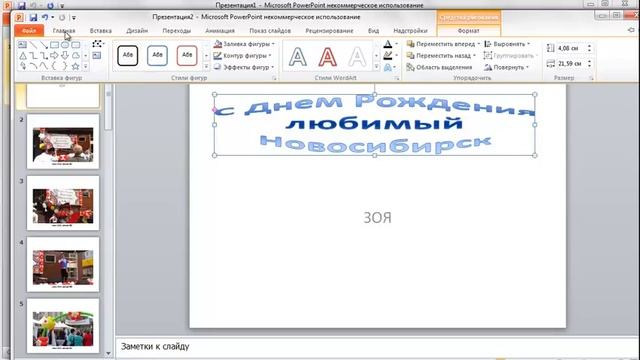Screen dimensions: 640x360
Task: Apply the gray outline WordArt style
Action: [298, 56]
